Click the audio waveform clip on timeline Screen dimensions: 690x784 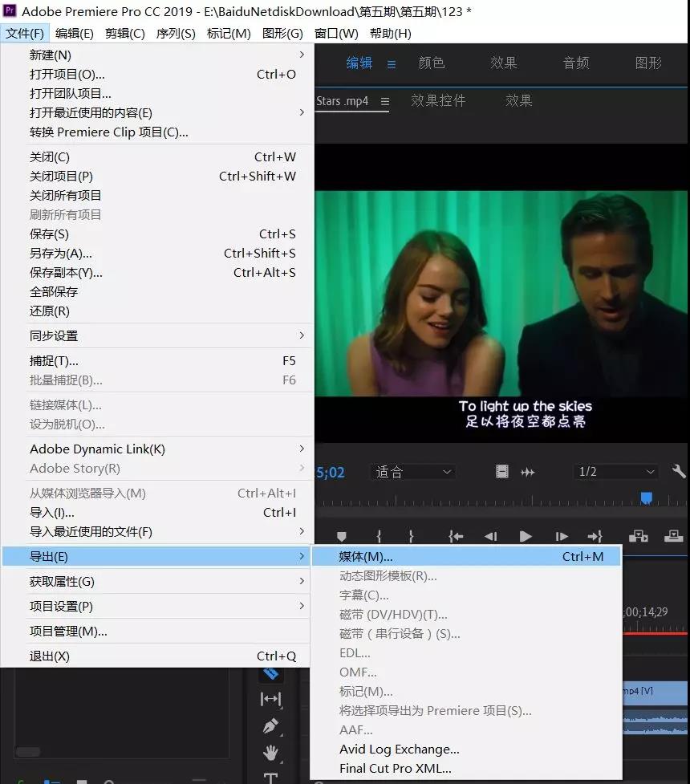point(655,722)
